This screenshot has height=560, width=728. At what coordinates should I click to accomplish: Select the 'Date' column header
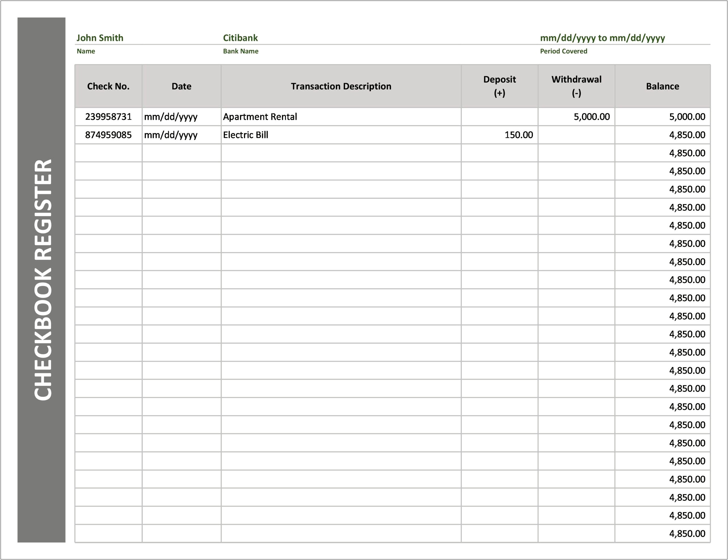(181, 86)
